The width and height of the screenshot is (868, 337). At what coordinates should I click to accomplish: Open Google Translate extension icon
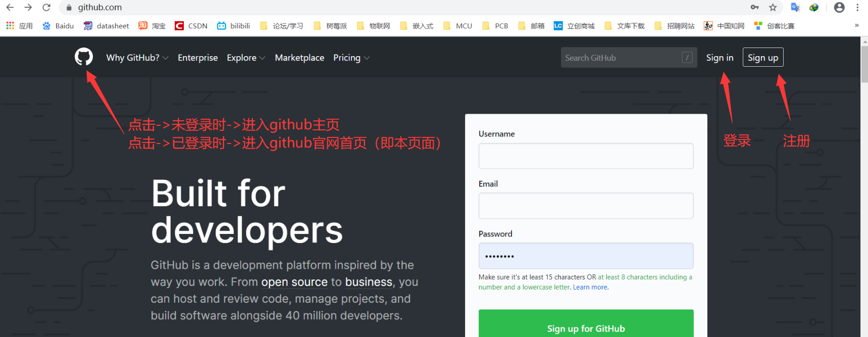point(795,7)
